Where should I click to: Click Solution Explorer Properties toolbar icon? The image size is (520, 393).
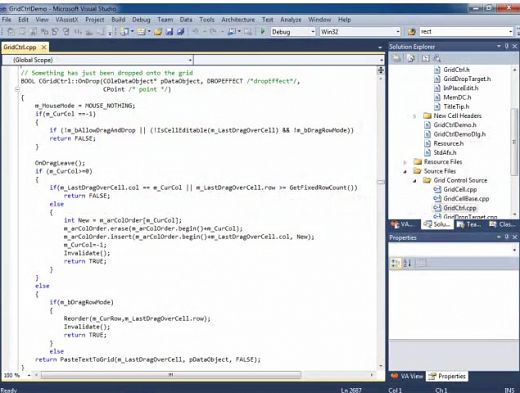(x=396, y=59)
